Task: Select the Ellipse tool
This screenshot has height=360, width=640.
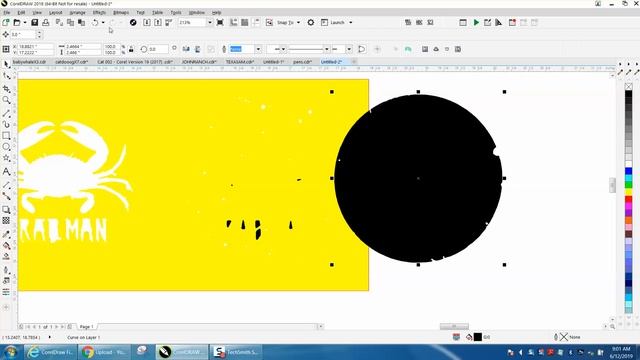Action: [x=6, y=147]
